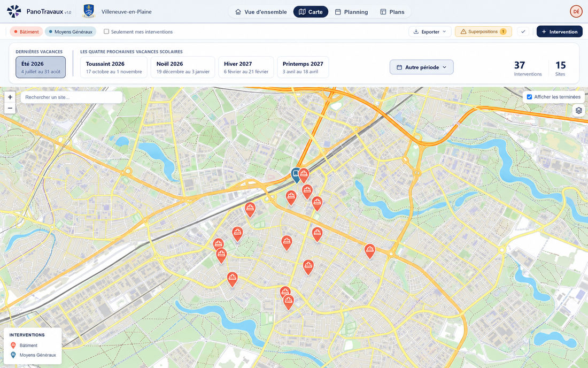Viewport: 588px width, 368px height.
Task: Open the Exporter dropdown
Action: [x=430, y=32]
